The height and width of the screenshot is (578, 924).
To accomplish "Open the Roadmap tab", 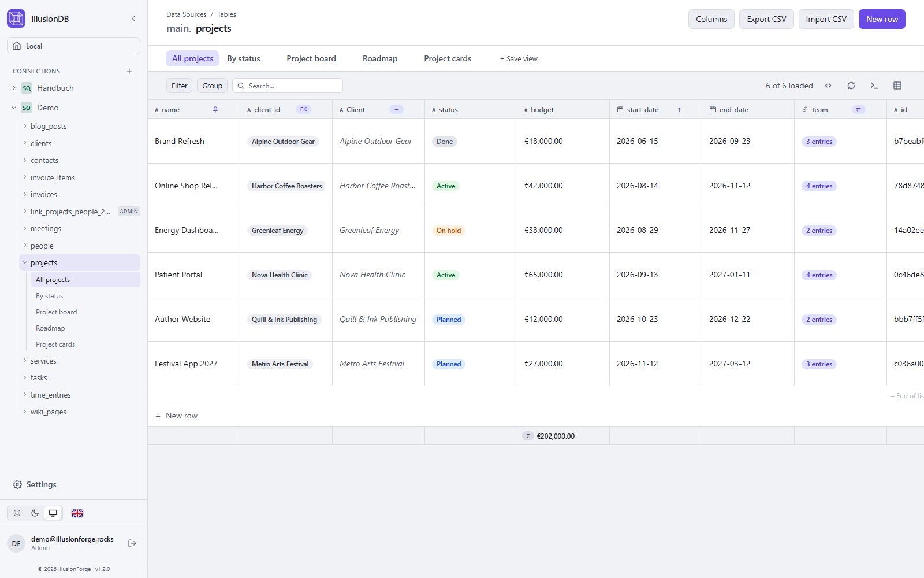I will point(380,58).
